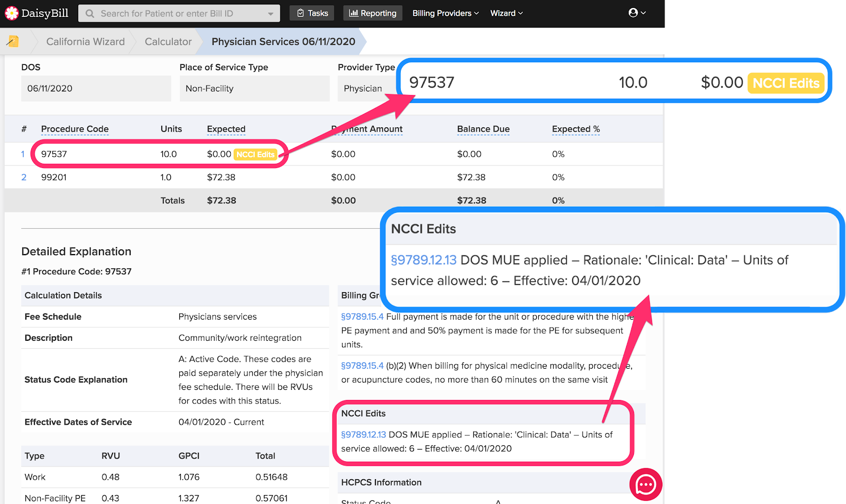Click row number 2 for procedure 99201
Image resolution: width=846 pixels, height=504 pixels.
(x=23, y=177)
